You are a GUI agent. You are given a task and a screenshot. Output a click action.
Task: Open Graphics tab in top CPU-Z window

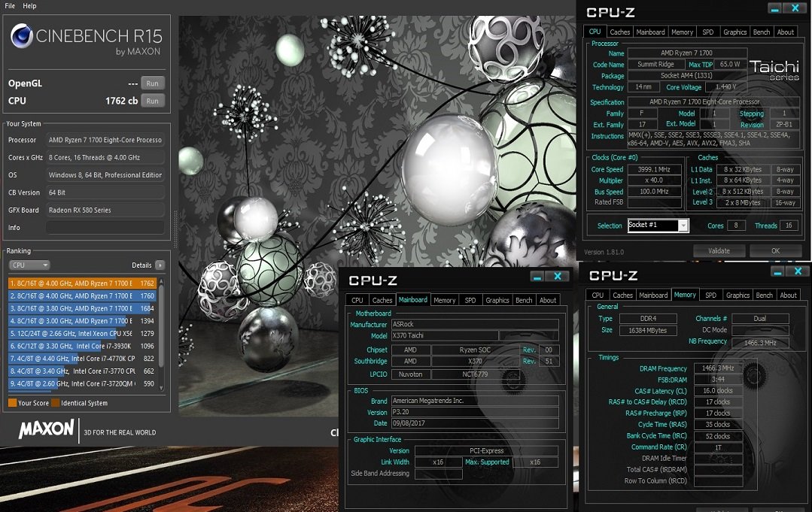pos(734,32)
